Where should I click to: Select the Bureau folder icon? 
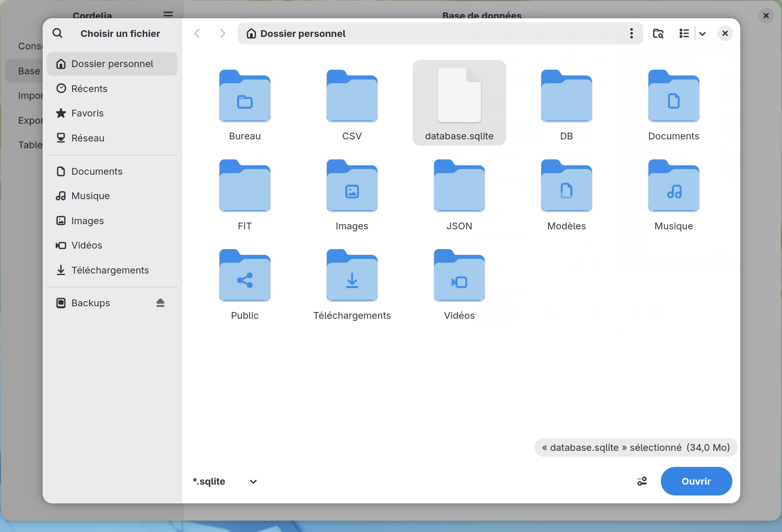245,96
